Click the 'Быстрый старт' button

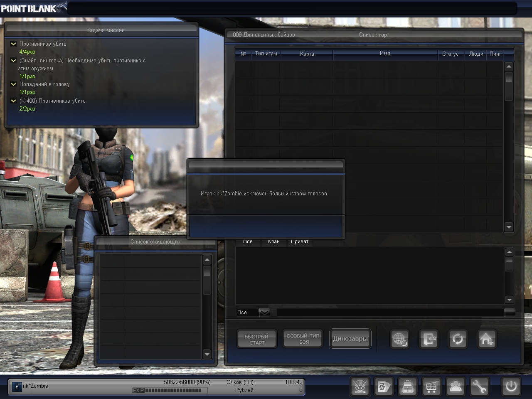pyautogui.click(x=257, y=339)
